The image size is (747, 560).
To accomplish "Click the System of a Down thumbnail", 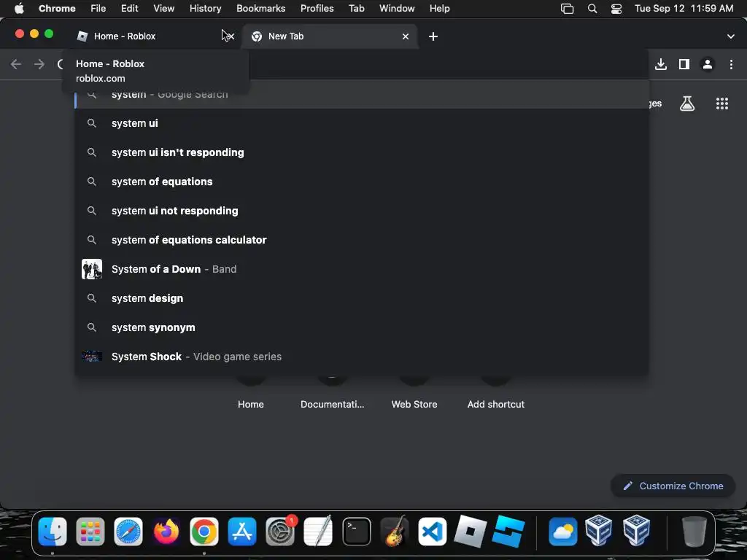I will [x=92, y=269].
